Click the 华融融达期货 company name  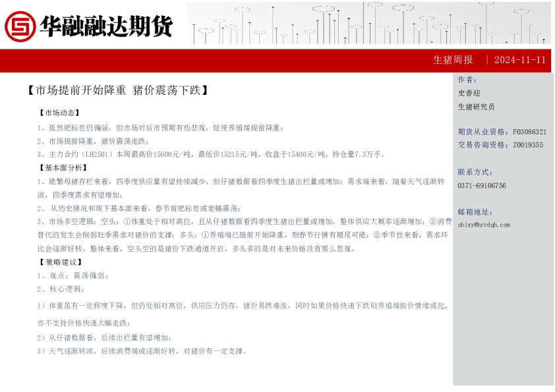(x=106, y=26)
